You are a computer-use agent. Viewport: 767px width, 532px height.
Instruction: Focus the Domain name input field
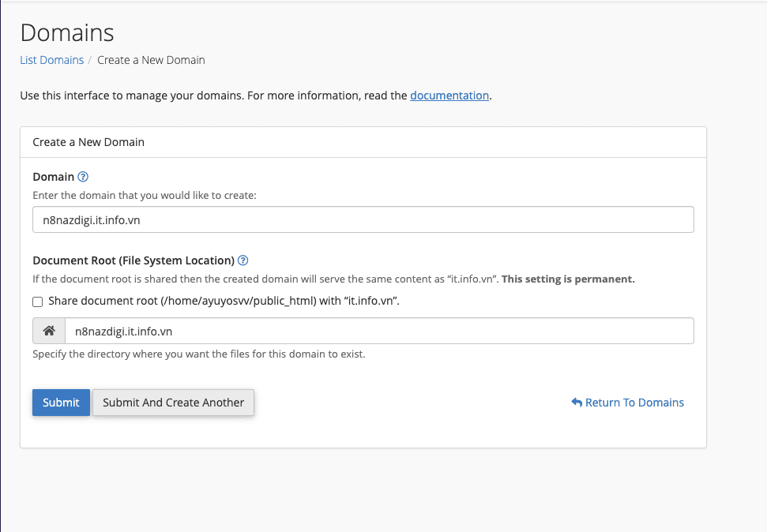coord(363,220)
